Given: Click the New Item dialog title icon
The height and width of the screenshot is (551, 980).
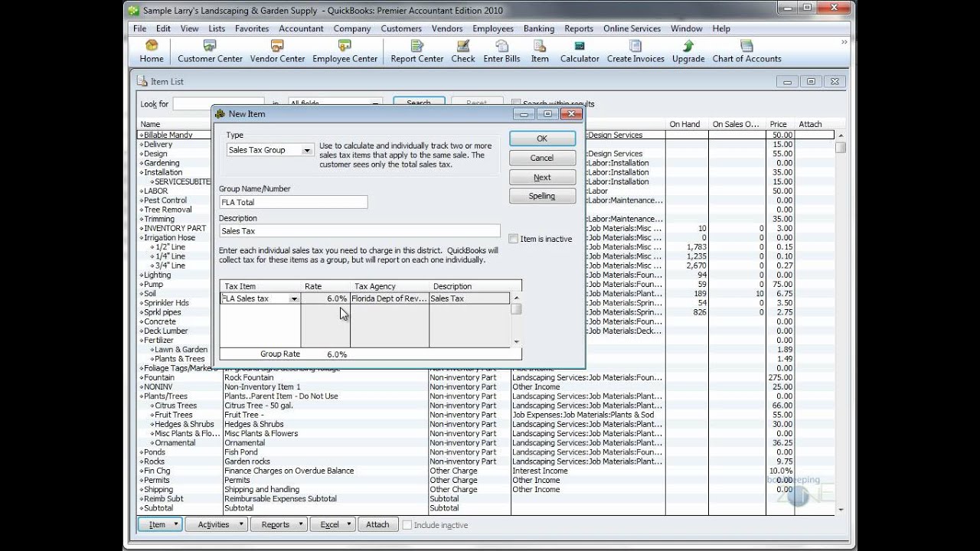Looking at the screenshot, I should [220, 114].
